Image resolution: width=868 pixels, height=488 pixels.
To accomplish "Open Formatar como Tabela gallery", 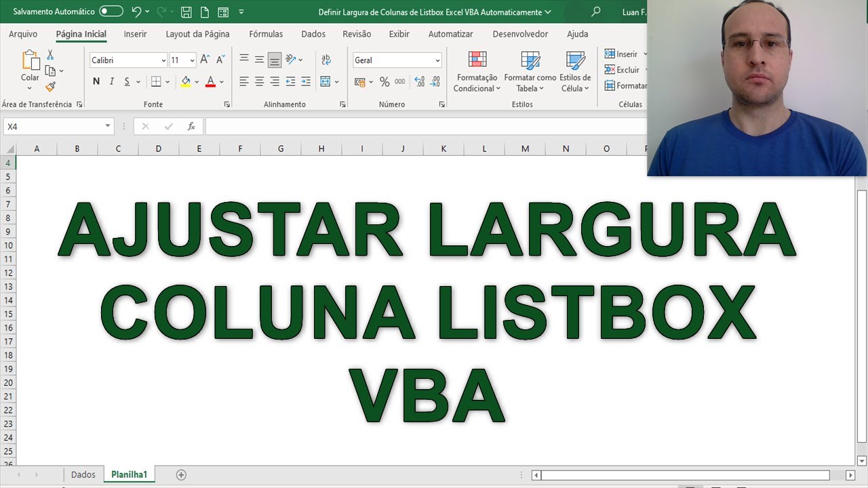I will [530, 72].
